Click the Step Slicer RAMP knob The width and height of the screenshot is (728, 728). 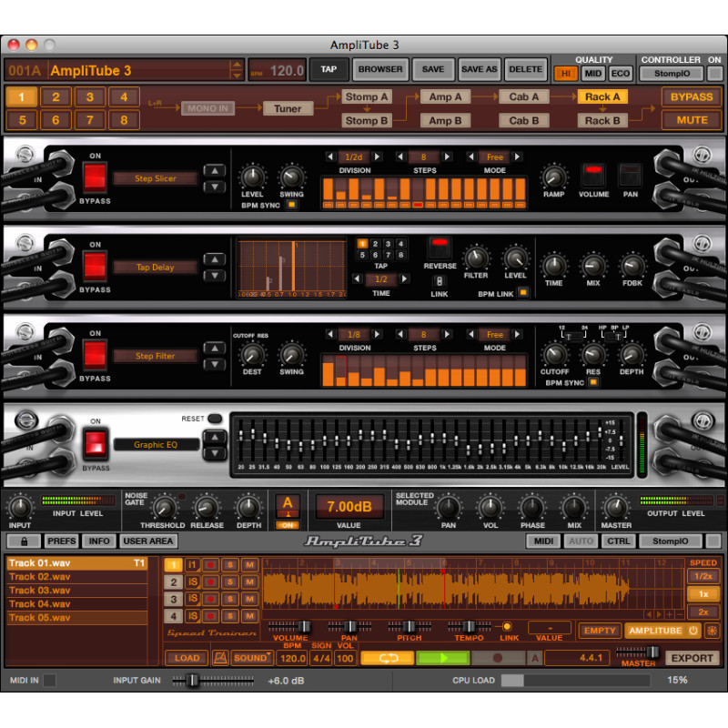[x=554, y=177]
